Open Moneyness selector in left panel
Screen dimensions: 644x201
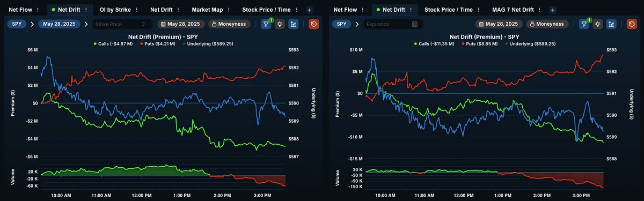[x=229, y=24]
